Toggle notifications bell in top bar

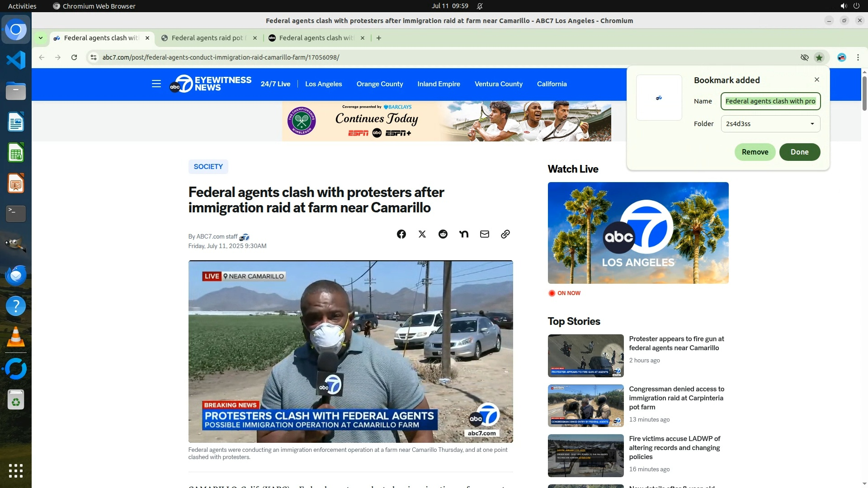coord(480,6)
